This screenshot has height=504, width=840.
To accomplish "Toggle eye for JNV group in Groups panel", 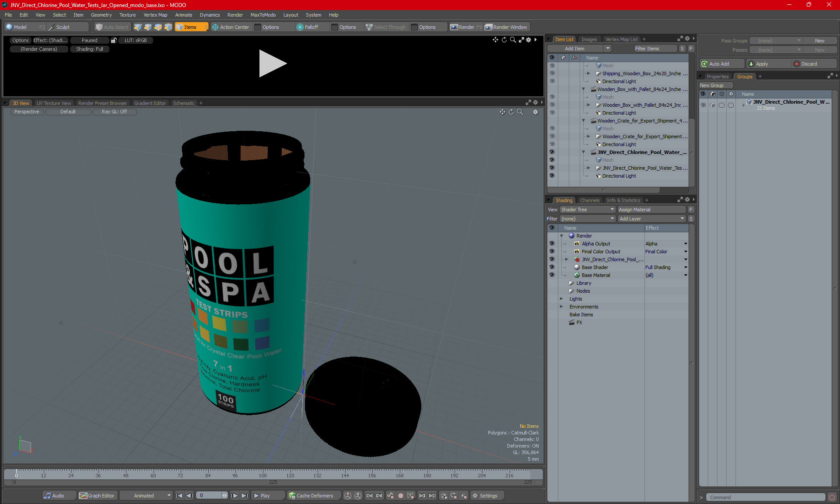I will pos(703,105).
